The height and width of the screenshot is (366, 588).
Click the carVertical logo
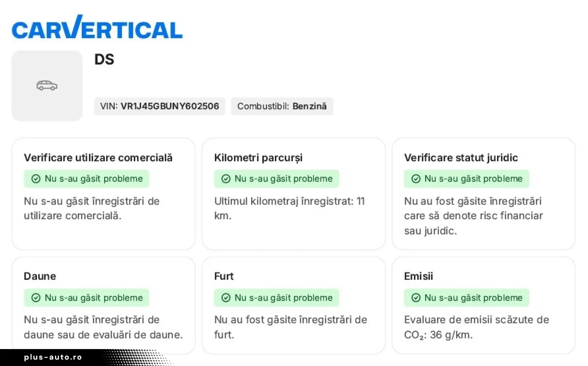97,27
